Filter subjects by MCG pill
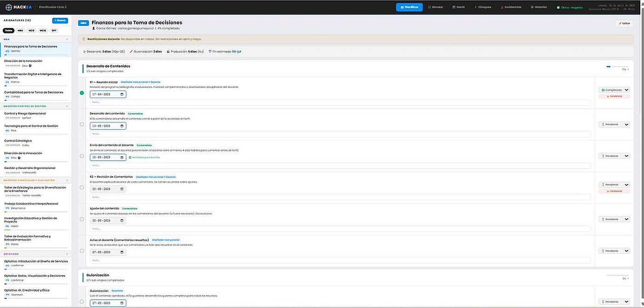This screenshot has width=644, height=308. point(32,30)
